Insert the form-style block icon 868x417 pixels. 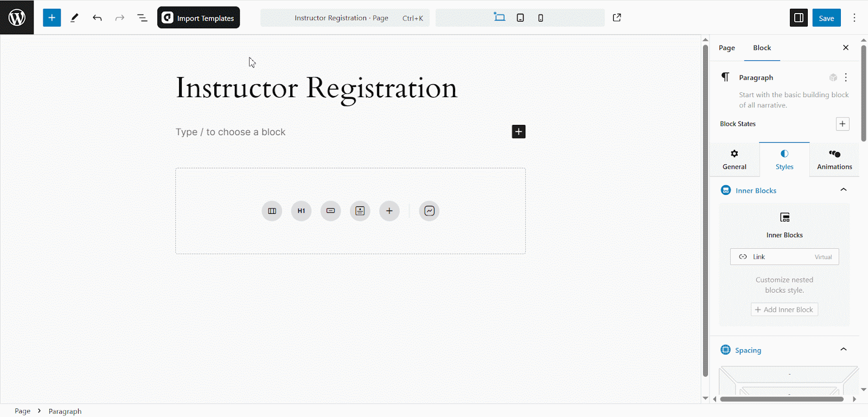(x=360, y=211)
